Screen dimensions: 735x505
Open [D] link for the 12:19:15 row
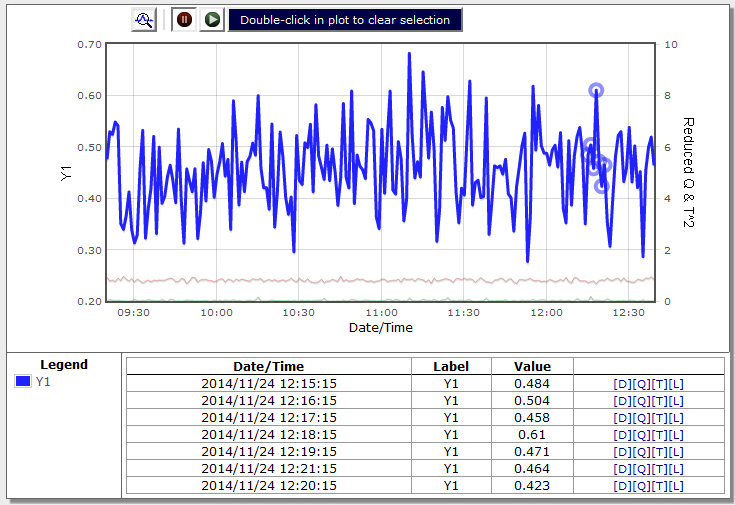621,452
